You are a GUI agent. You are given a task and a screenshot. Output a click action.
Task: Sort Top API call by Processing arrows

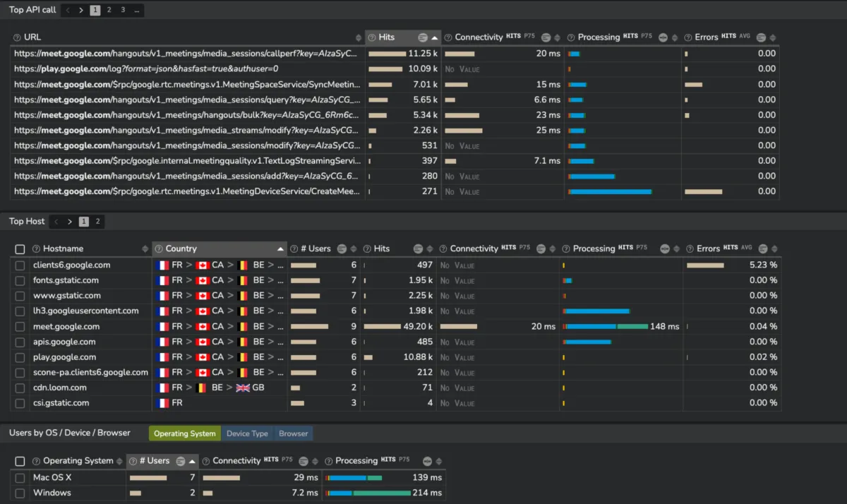coord(676,37)
